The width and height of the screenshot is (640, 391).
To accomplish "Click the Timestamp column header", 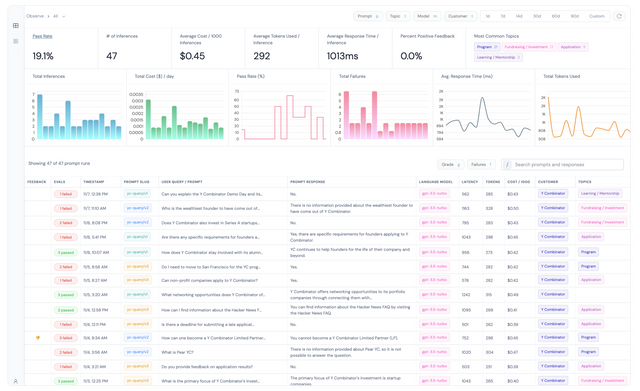I will tap(94, 182).
